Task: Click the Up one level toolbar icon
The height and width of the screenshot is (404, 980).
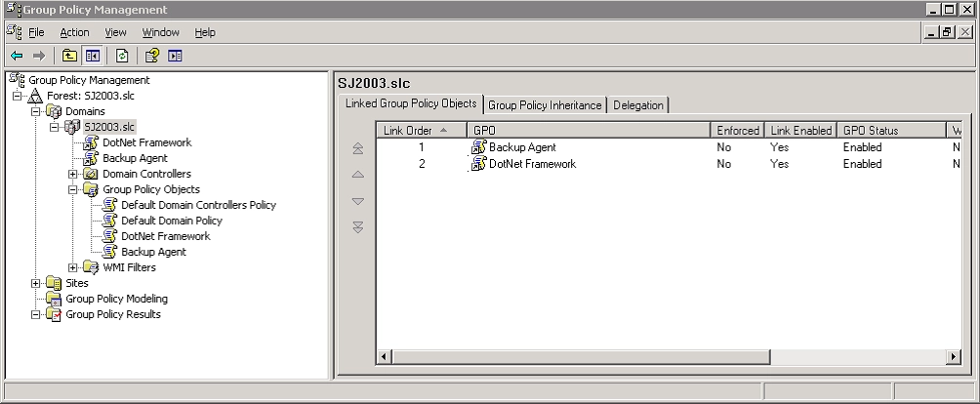Action: click(x=69, y=57)
